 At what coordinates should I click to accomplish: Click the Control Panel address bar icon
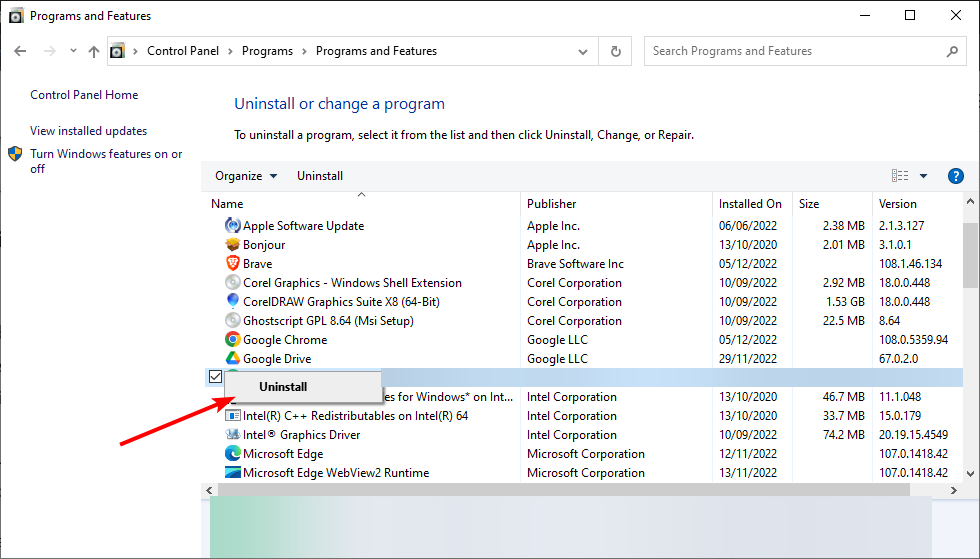[x=118, y=51]
